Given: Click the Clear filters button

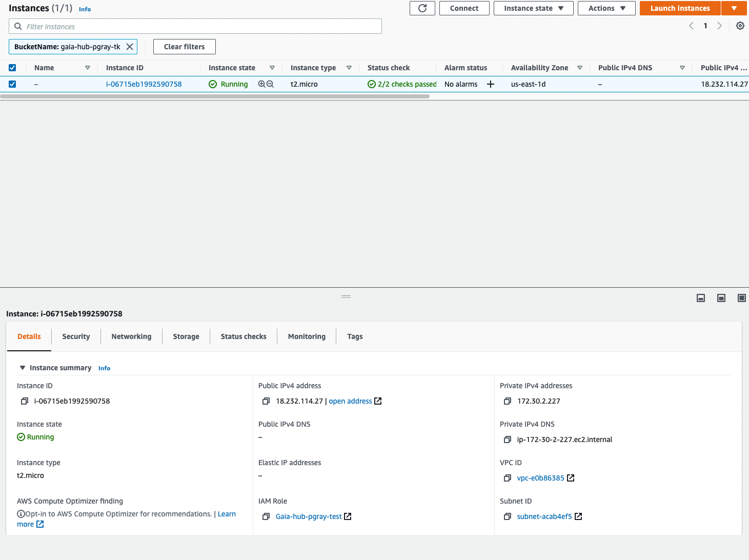Looking at the screenshot, I should [184, 47].
